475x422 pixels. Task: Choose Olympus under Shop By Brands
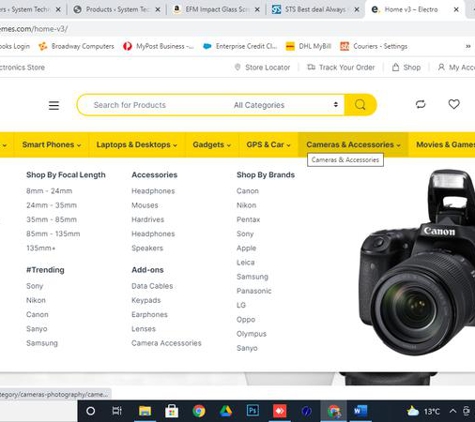pos(252,334)
